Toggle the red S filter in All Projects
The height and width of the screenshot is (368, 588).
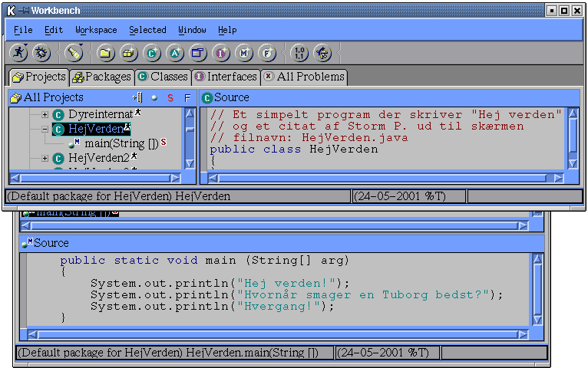(170, 98)
